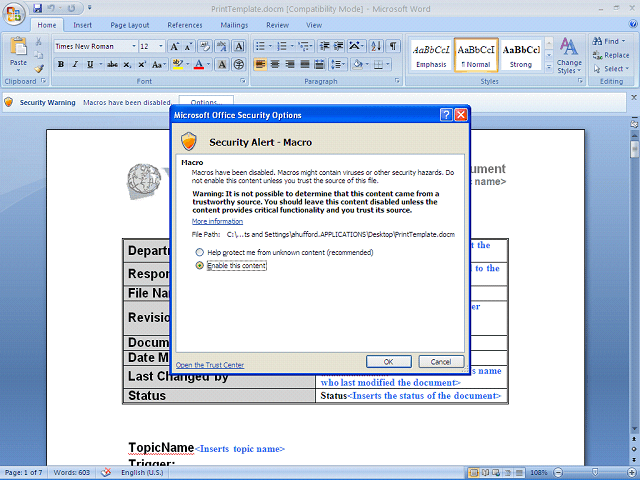Toggle Show/Hide paragraph marks
This screenshot has height=480, width=640.
[x=393, y=46]
